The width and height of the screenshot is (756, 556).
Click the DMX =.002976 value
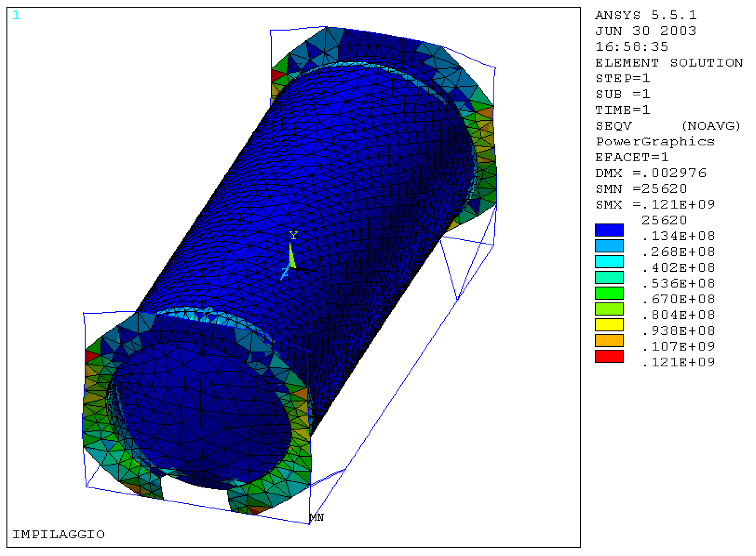tap(651, 173)
